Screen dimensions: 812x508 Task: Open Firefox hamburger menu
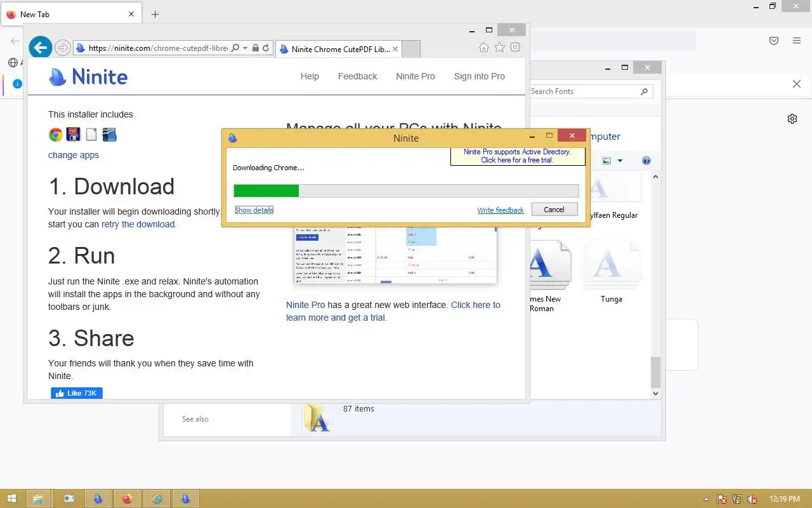[x=797, y=41]
